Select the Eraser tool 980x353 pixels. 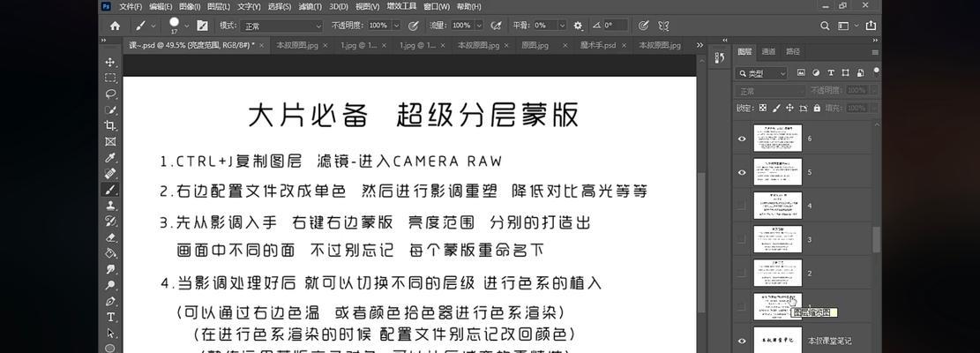[110, 237]
